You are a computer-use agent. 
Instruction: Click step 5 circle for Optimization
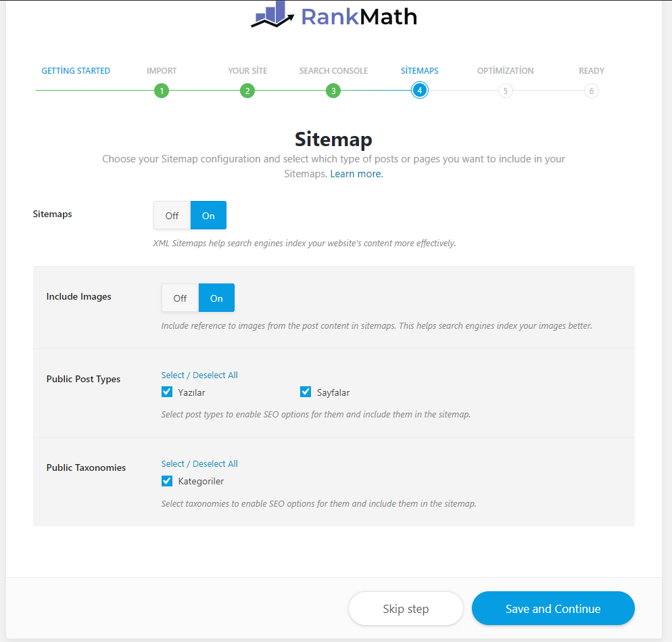[505, 91]
